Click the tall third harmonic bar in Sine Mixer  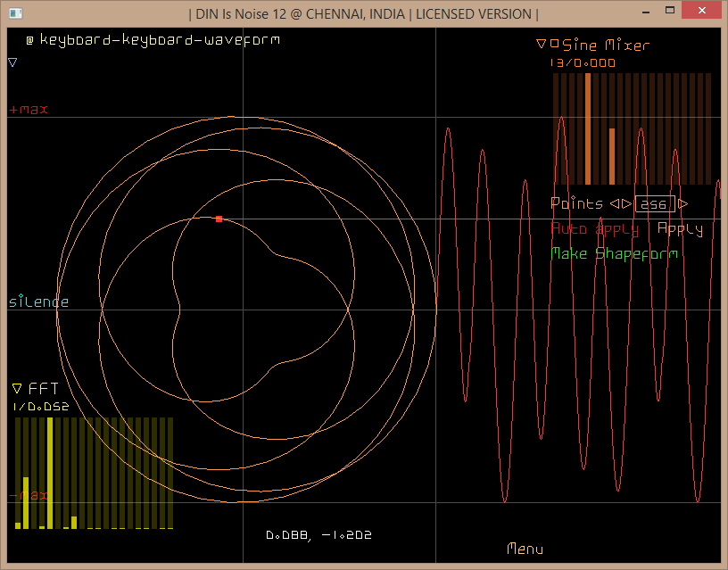pyautogui.click(x=588, y=128)
